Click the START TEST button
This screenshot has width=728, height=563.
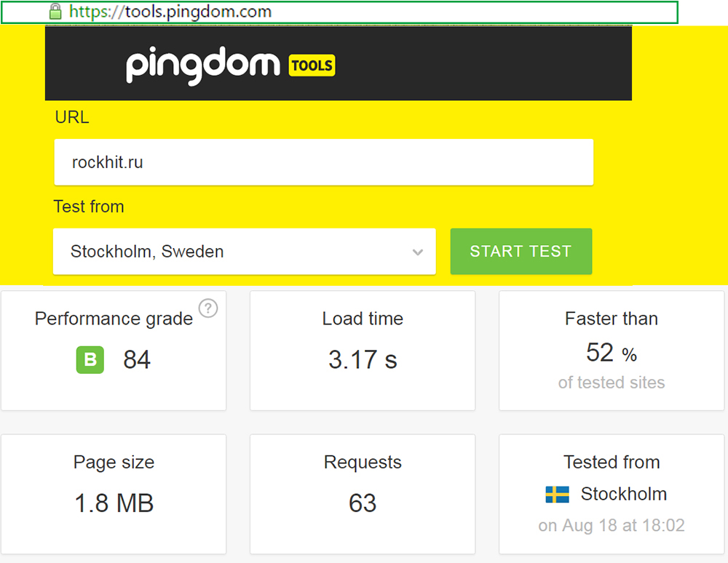[x=521, y=251]
